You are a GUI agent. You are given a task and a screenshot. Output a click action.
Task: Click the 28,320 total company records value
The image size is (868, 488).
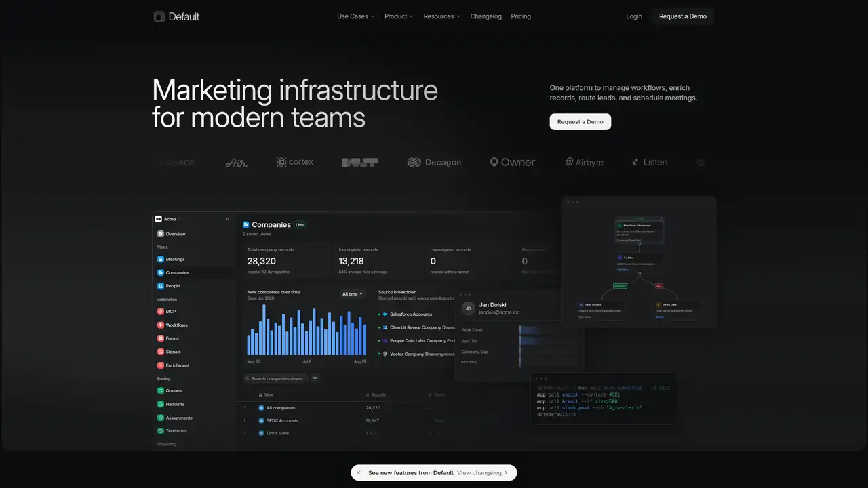(262, 261)
